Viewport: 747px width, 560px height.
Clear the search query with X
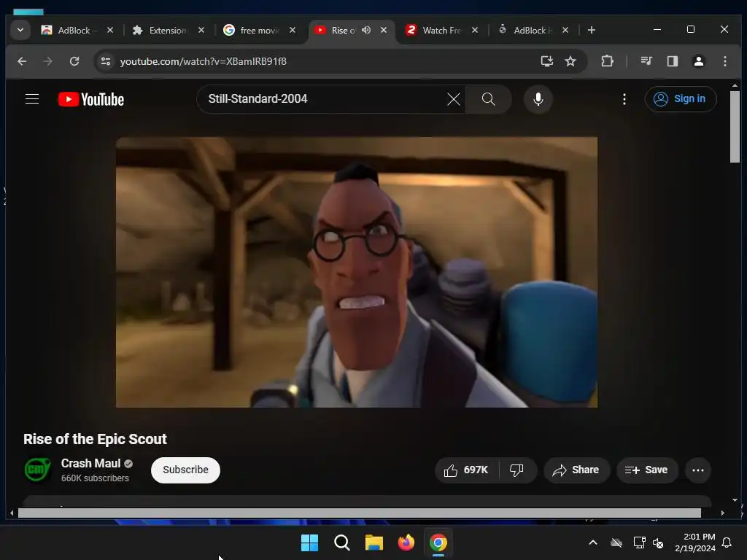[x=453, y=99]
